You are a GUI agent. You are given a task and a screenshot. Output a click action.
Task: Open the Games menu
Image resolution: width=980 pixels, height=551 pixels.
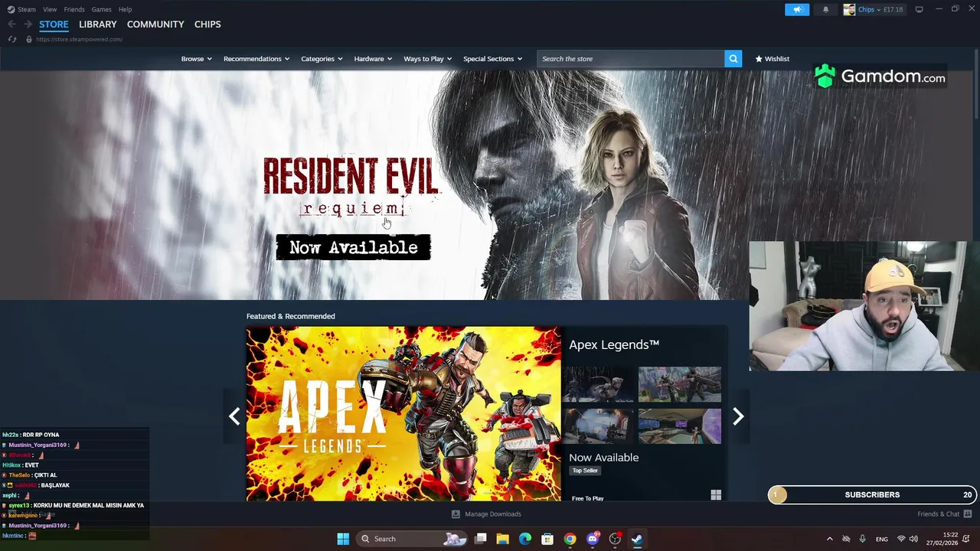pyautogui.click(x=101, y=9)
